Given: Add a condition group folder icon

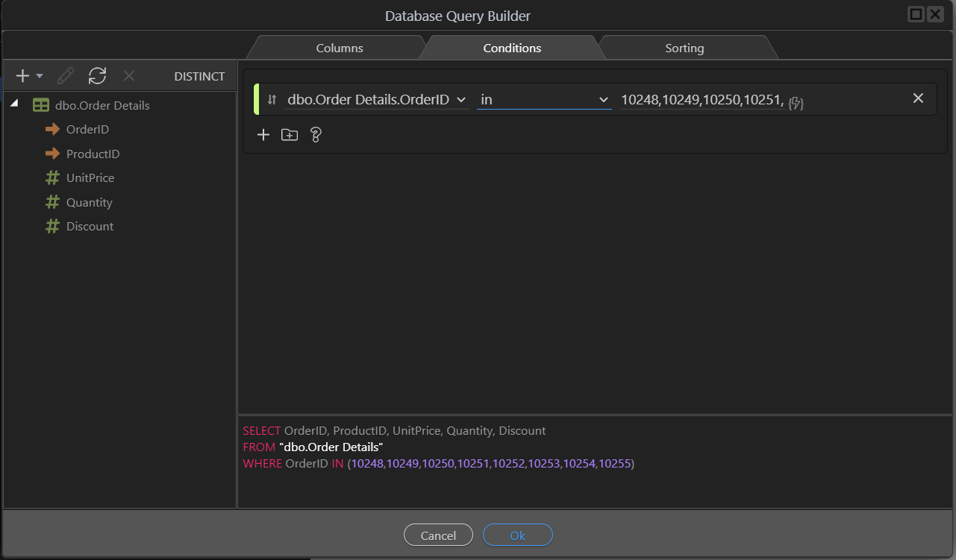Looking at the screenshot, I should tap(289, 135).
